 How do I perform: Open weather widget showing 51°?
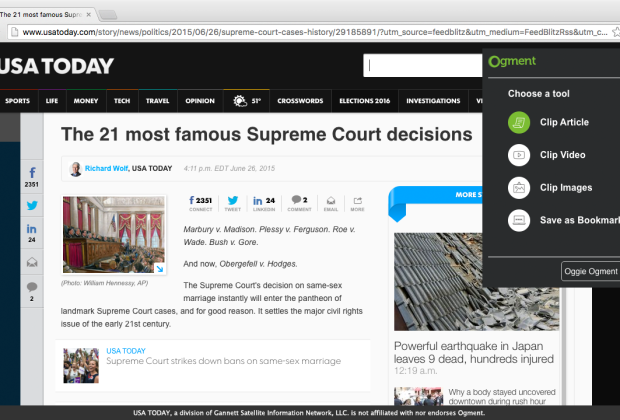coord(247,101)
